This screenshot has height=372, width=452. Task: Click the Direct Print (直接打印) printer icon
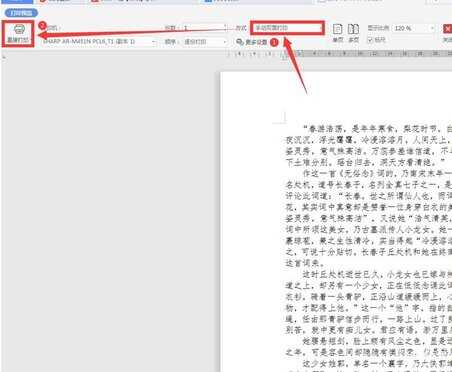(19, 29)
